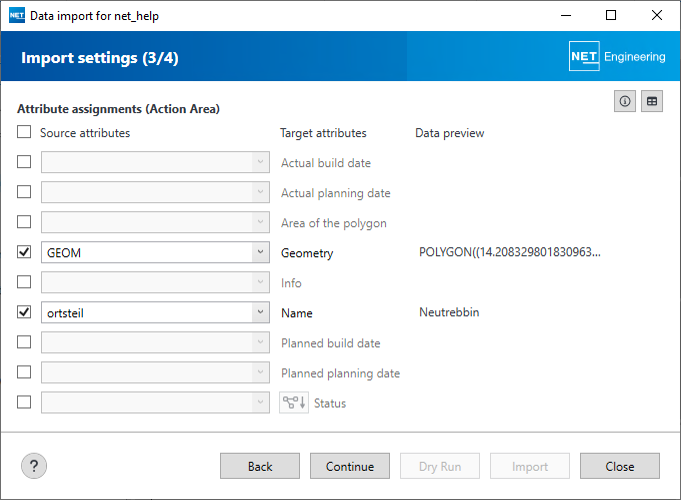The height and width of the screenshot is (500, 681).
Task: Expand the GEOM source attribute dropdown
Action: [x=260, y=253]
